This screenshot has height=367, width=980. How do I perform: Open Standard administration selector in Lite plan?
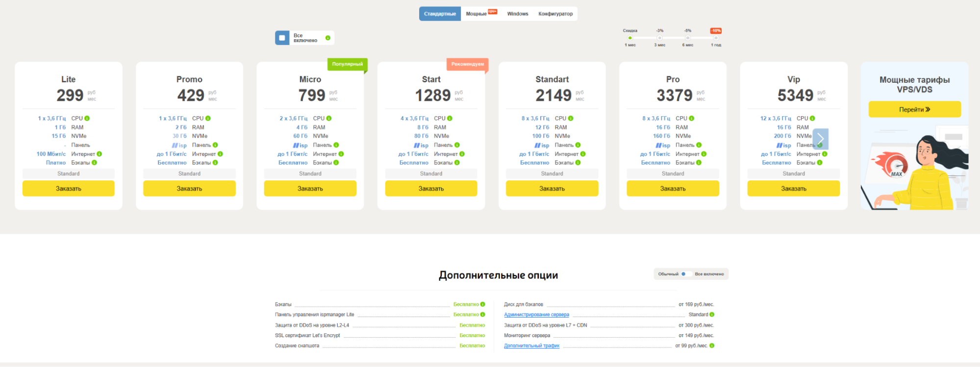[x=68, y=173]
